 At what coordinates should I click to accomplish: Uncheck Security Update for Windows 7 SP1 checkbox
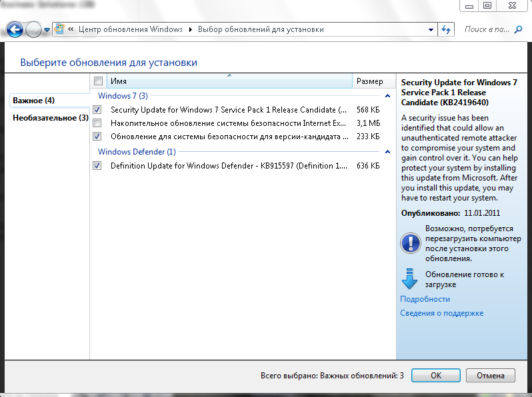coord(97,109)
